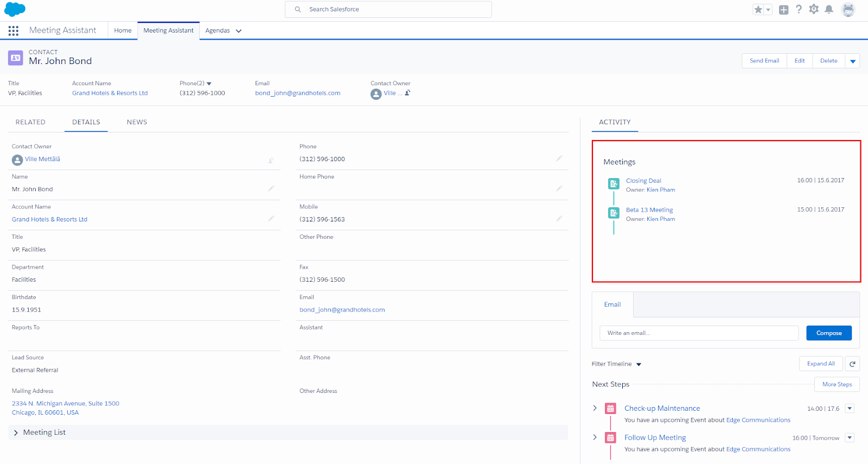Expand the Follow Up Meeting event
The width and height of the screenshot is (868, 464).
pyautogui.click(x=595, y=437)
